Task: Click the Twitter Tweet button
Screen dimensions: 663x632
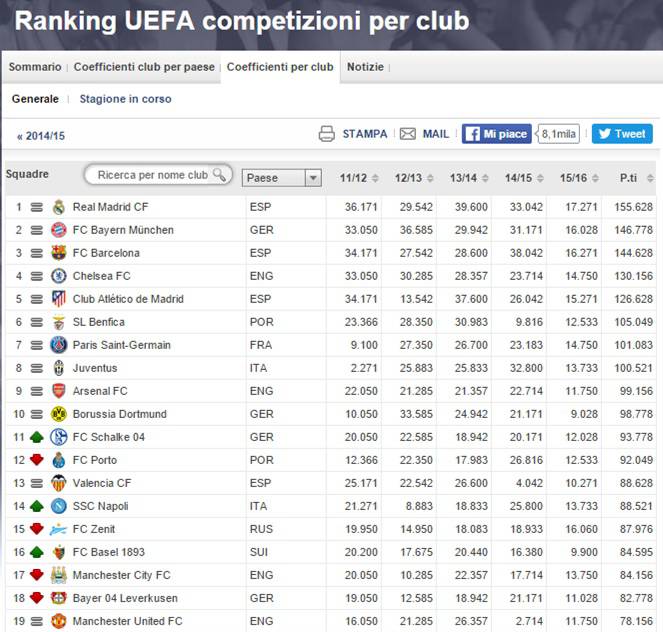Action: pyautogui.click(x=622, y=134)
